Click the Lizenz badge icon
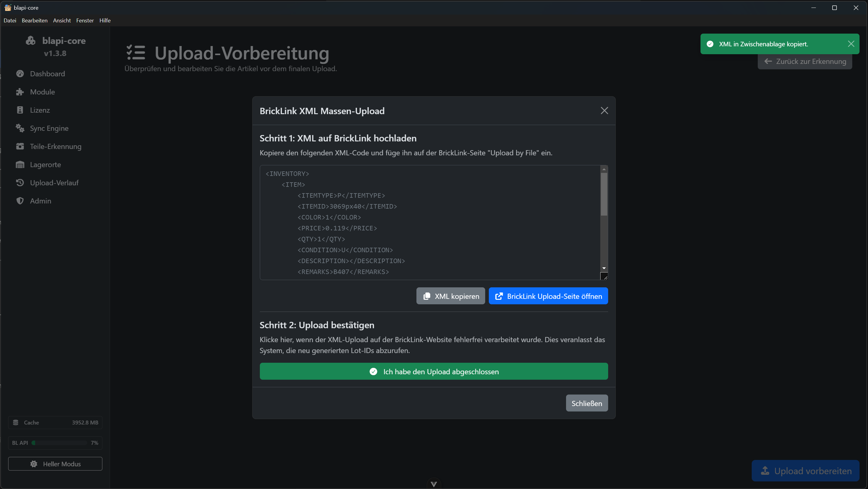The width and height of the screenshot is (868, 489). coord(20,110)
